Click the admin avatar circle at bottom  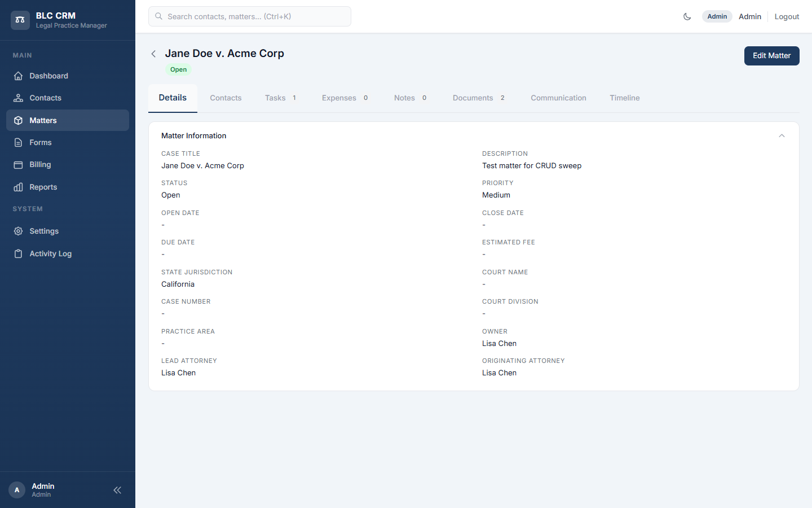tap(17, 490)
